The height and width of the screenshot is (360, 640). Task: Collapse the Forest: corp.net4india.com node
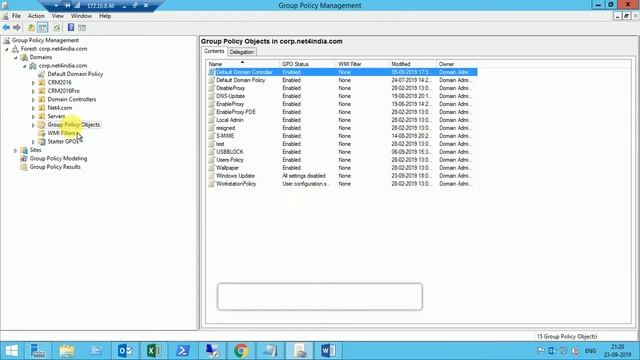point(7,49)
